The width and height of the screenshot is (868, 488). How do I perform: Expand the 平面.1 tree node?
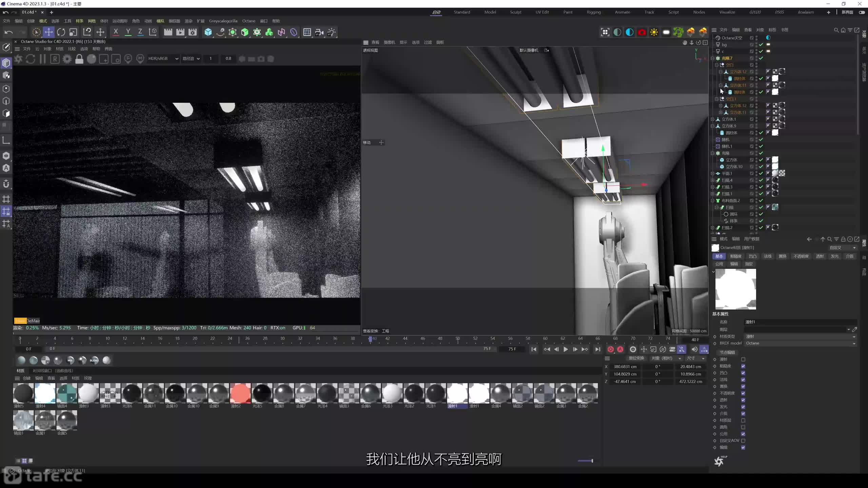(713, 174)
